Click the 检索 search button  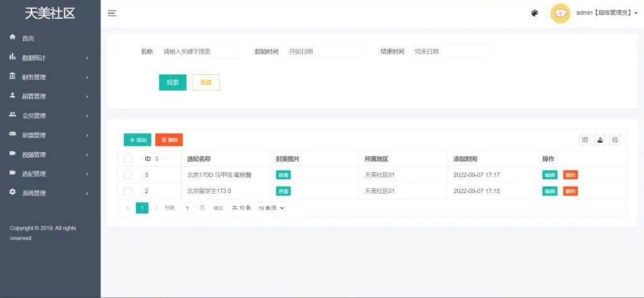[172, 82]
